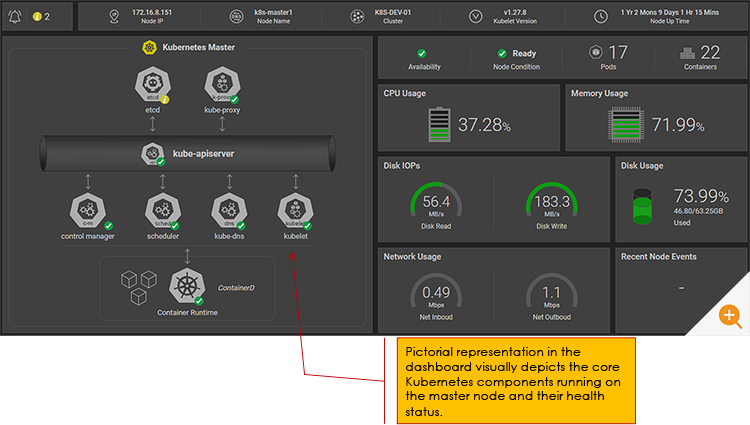Click the Node IP location pin icon
The width and height of the screenshot is (750, 425).
point(114,17)
